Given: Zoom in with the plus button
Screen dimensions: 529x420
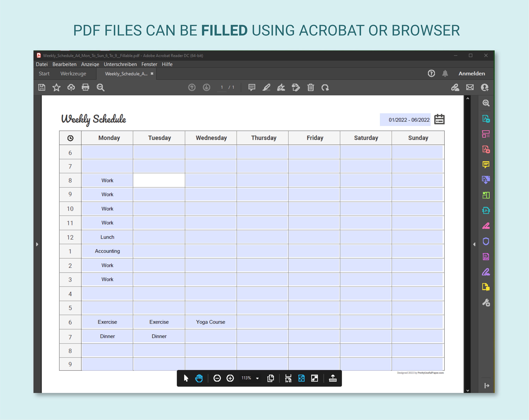Looking at the screenshot, I should click(230, 378).
